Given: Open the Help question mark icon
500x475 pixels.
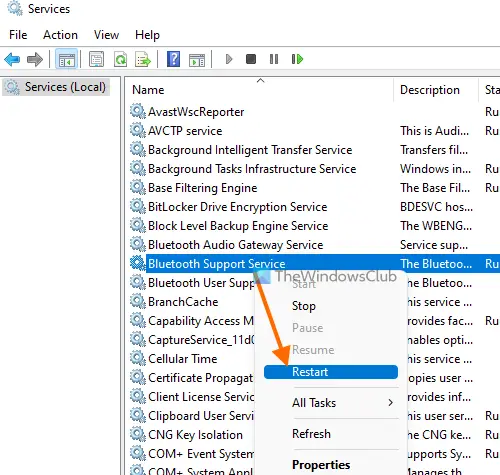Looking at the screenshot, I should pyautogui.click(x=173, y=59).
